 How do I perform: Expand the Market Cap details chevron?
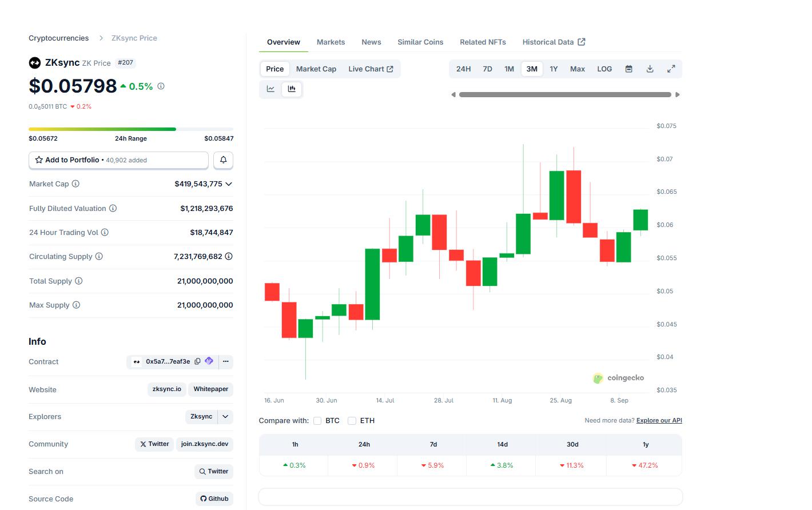(x=229, y=184)
